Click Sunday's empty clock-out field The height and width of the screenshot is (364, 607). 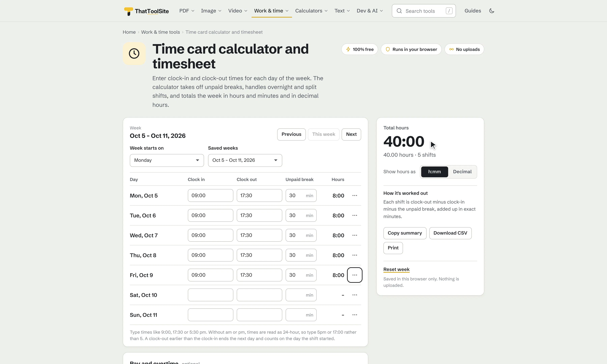pyautogui.click(x=259, y=315)
